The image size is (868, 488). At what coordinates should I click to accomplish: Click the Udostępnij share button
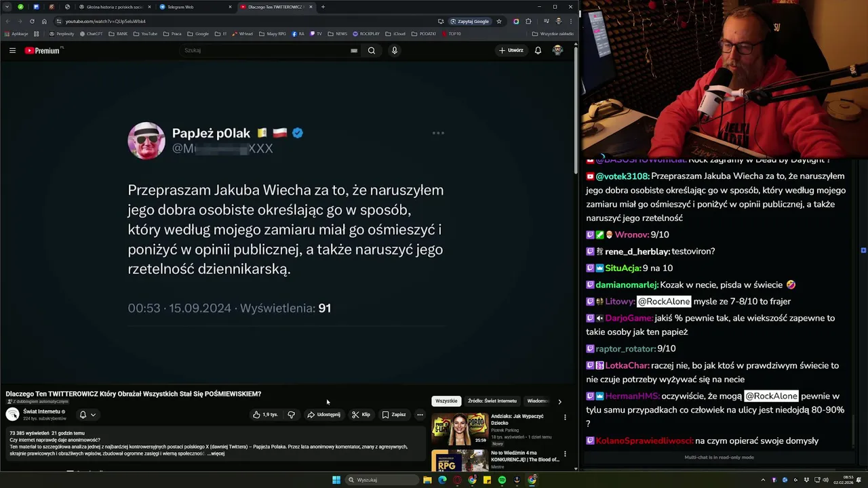(324, 414)
